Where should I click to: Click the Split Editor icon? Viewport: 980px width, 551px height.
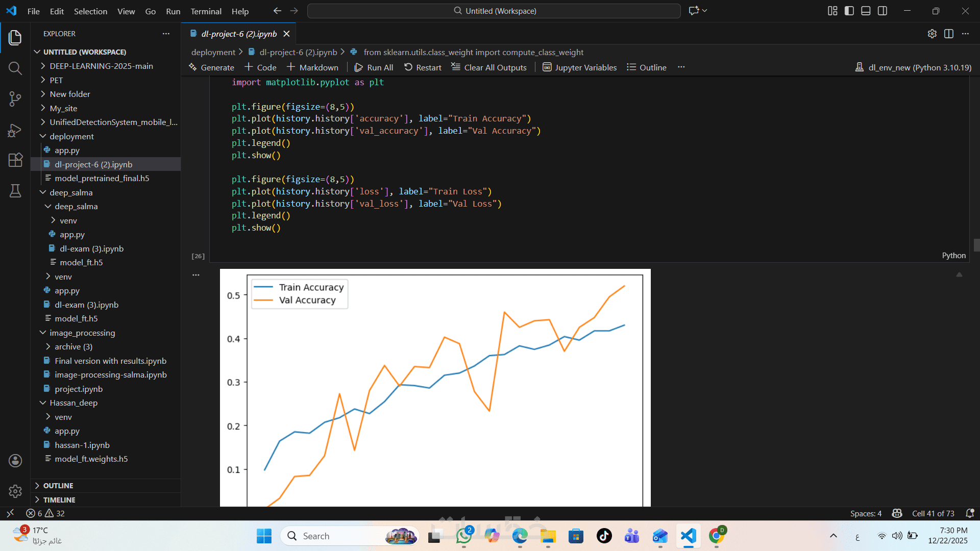948,34
